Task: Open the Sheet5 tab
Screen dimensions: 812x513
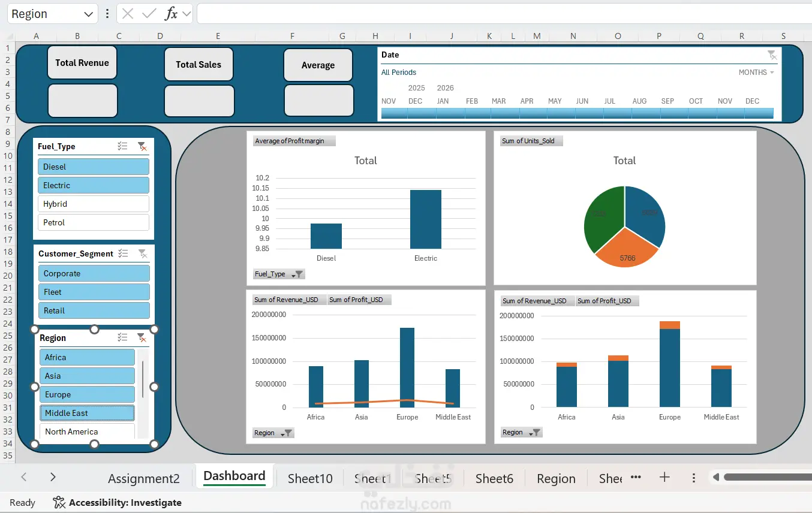Action: [x=434, y=478]
